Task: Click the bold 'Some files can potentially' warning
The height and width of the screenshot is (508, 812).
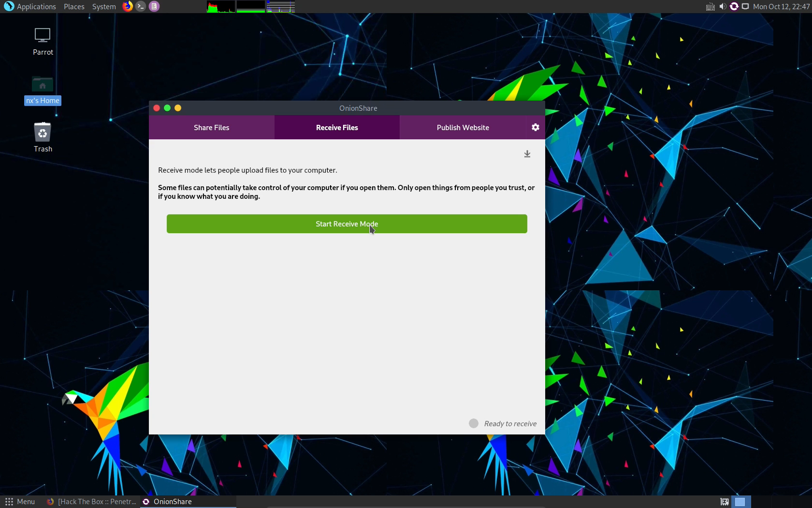Action: 346,192
